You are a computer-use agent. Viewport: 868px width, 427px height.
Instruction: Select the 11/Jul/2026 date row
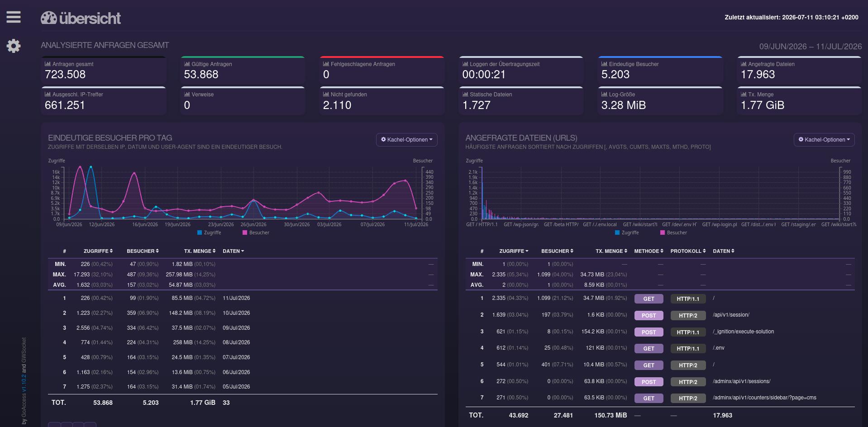point(243,298)
